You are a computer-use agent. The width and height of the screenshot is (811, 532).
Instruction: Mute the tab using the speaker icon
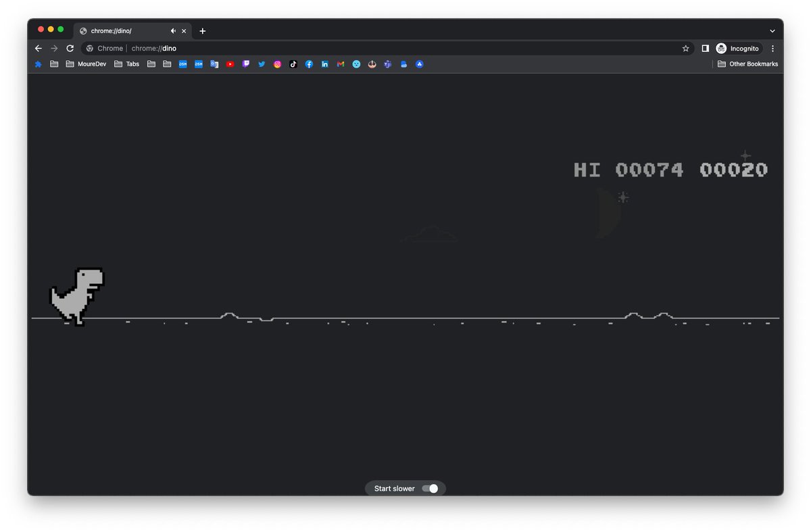click(173, 31)
